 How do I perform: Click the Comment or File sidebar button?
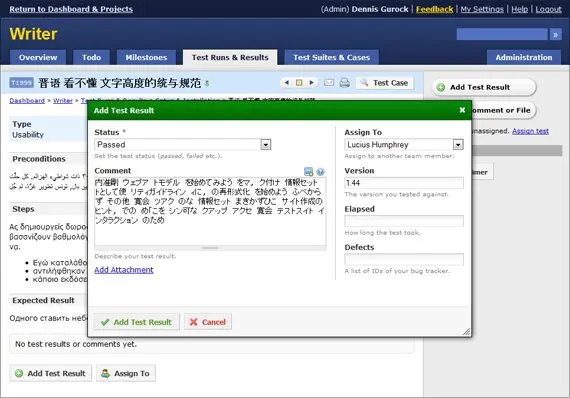pos(504,110)
